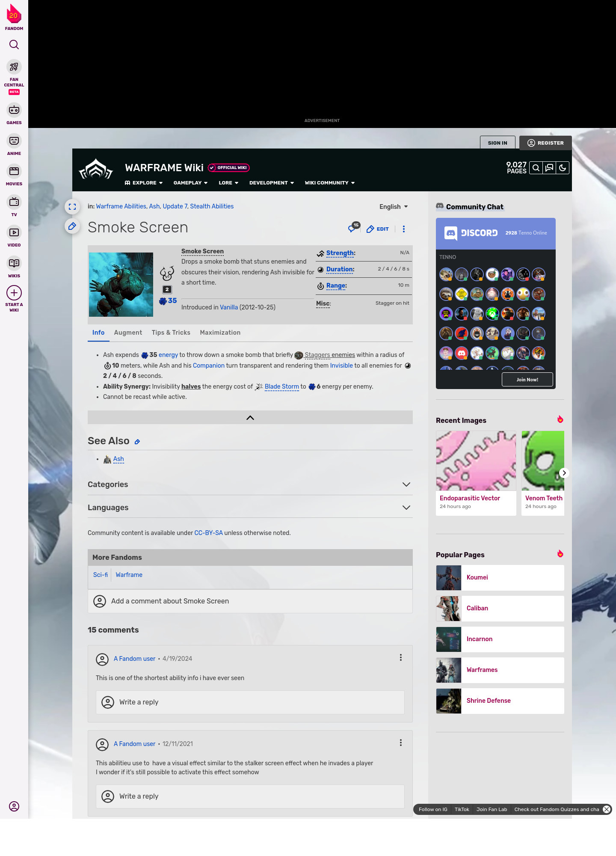616x856 pixels.
Task: Toggle dark theme moon icon
Action: click(x=563, y=168)
